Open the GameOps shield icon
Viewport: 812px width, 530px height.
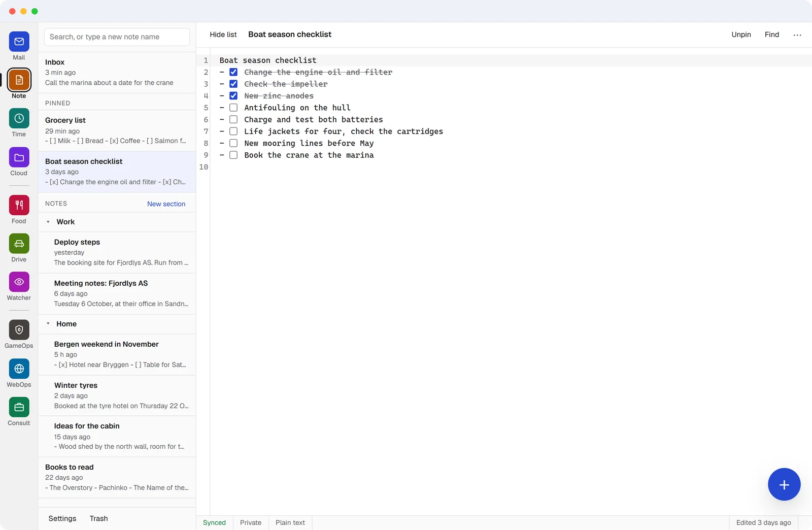coord(19,330)
